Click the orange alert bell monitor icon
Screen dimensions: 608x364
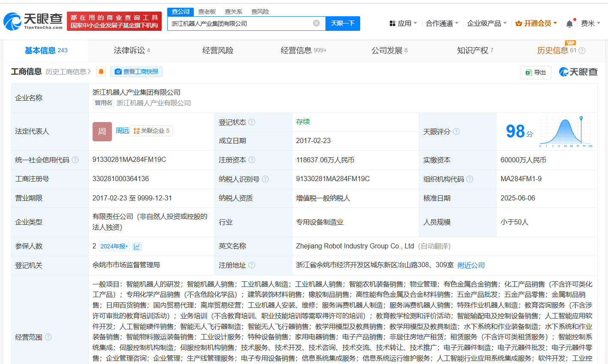[101, 72]
